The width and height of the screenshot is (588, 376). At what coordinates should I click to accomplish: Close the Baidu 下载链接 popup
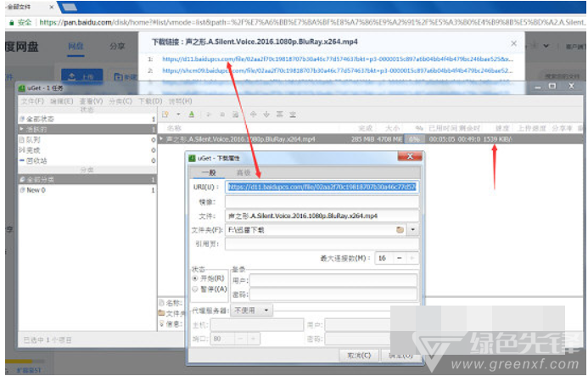click(513, 43)
